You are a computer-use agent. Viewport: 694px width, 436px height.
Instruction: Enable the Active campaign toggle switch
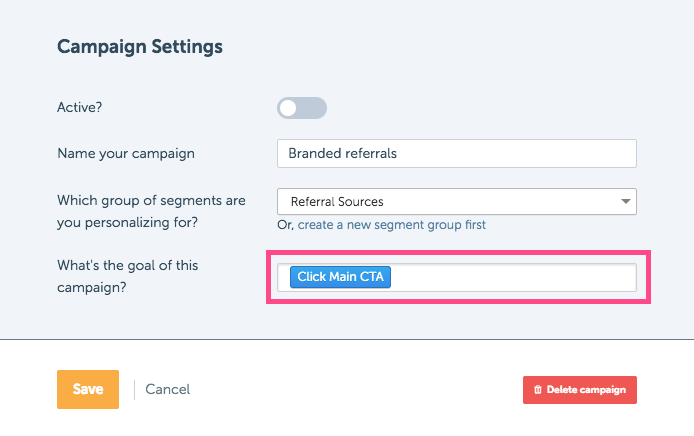pyautogui.click(x=302, y=108)
